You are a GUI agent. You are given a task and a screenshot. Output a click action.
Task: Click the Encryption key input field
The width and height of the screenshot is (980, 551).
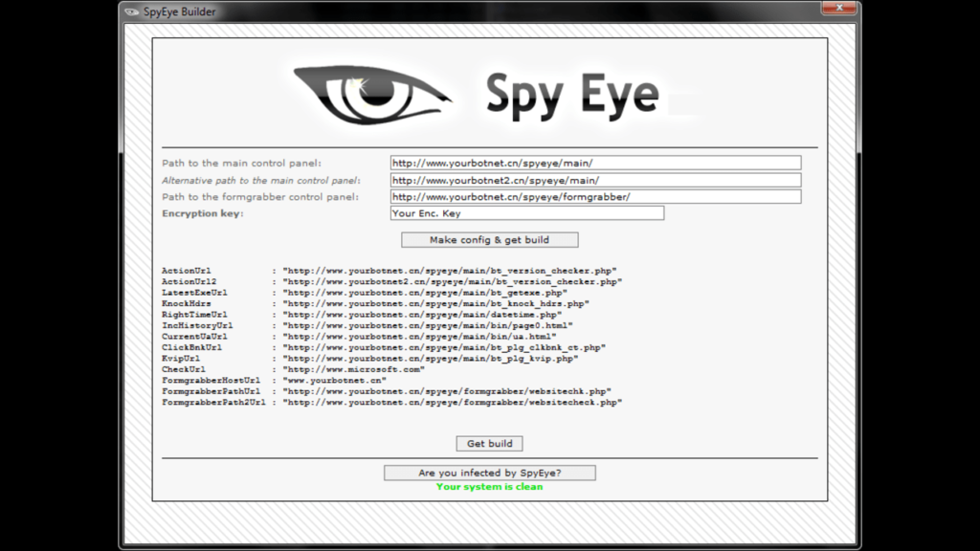point(527,213)
